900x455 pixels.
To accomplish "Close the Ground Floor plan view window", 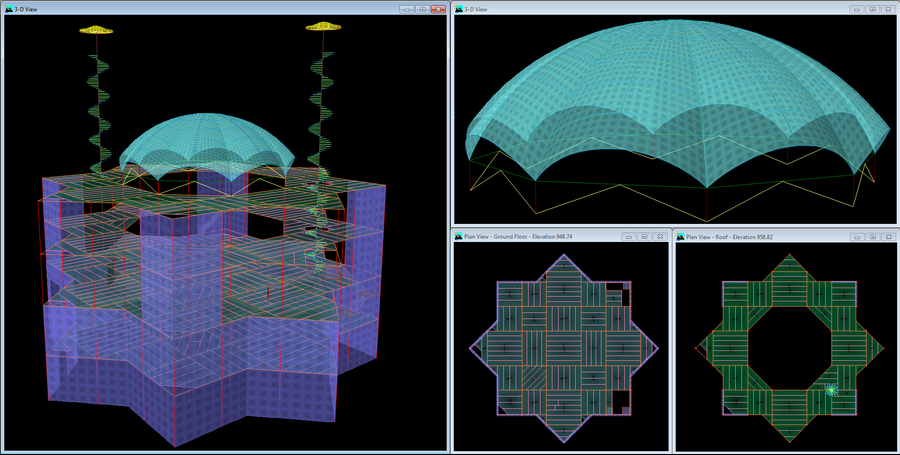I will (x=659, y=237).
